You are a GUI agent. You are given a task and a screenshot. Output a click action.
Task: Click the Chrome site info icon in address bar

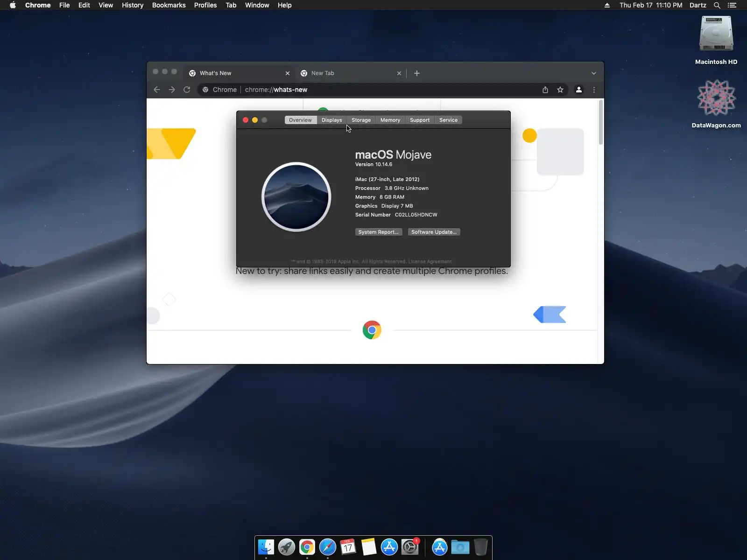[205, 90]
